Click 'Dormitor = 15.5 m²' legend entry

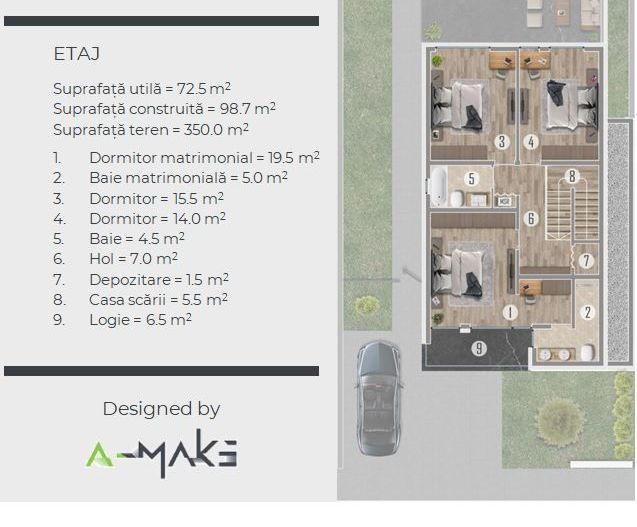(156, 199)
